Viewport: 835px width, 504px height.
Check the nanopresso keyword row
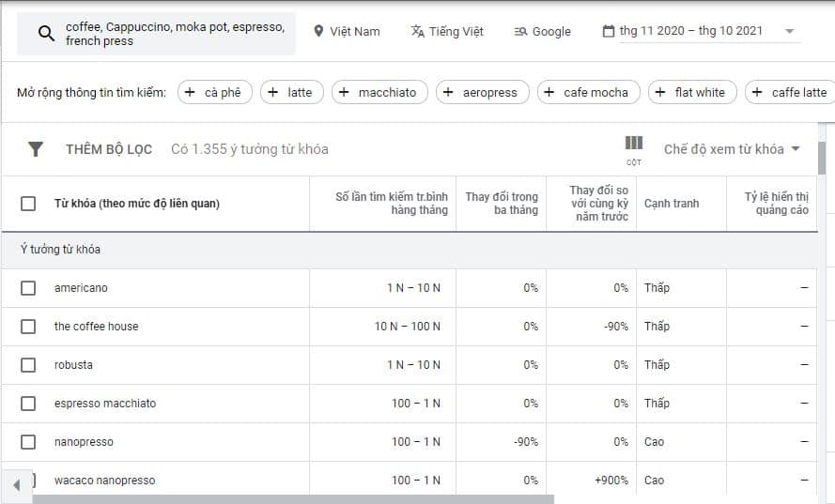click(28, 442)
